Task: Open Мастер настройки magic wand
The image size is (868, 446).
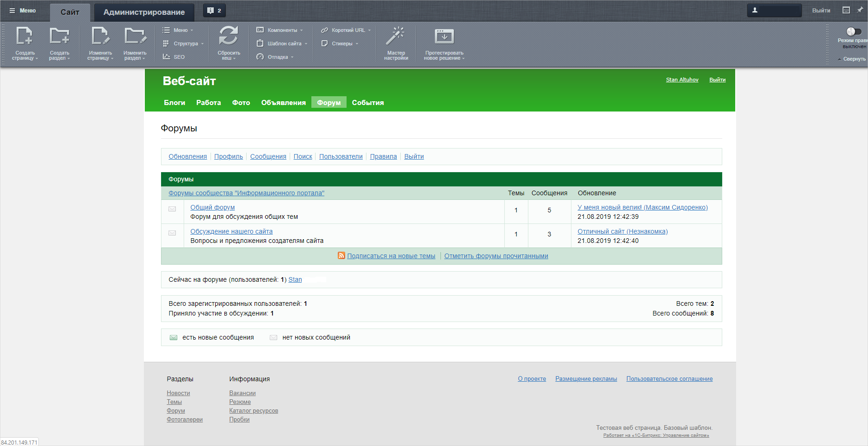Action: [x=396, y=36]
